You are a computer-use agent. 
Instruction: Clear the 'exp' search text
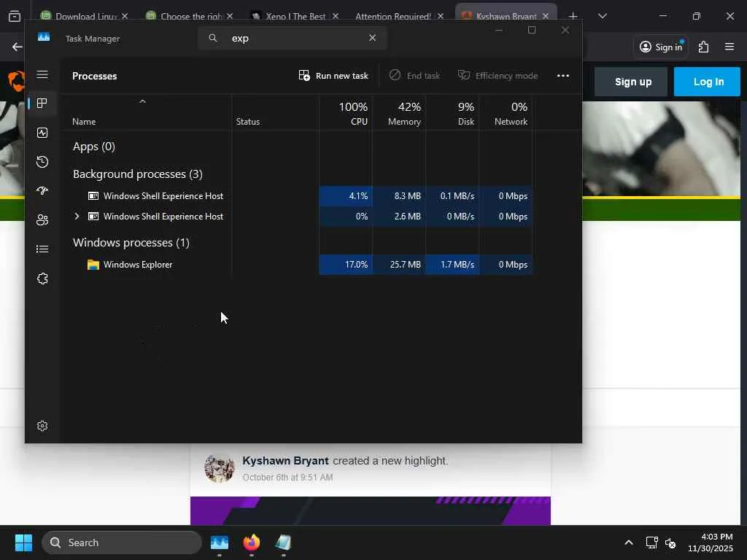point(373,38)
